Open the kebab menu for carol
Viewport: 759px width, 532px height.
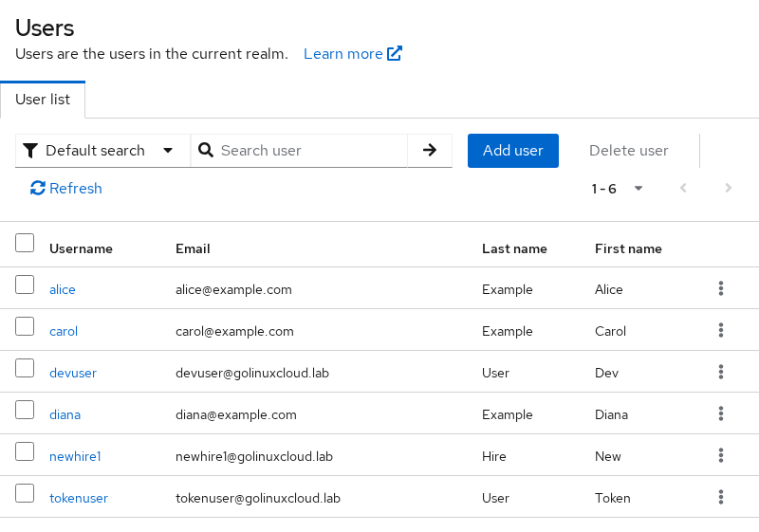(x=721, y=330)
